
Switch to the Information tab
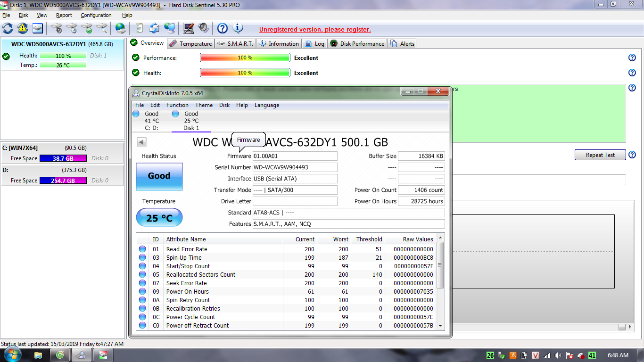pyautogui.click(x=279, y=43)
